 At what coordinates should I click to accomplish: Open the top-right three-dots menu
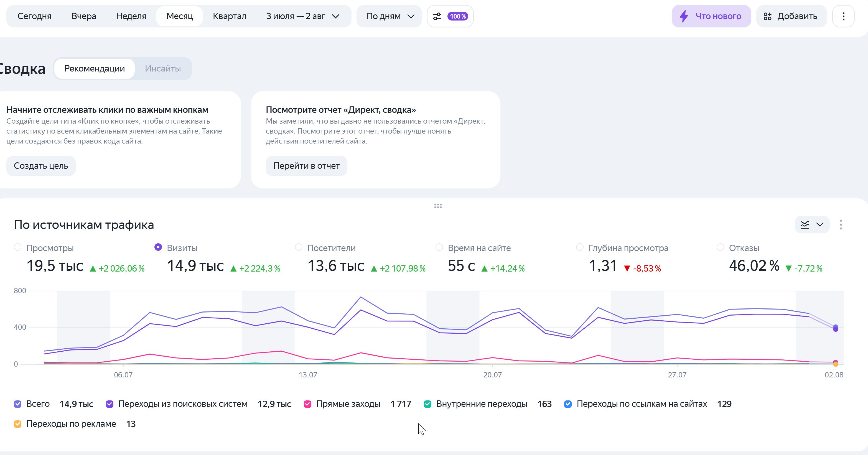[x=843, y=16]
